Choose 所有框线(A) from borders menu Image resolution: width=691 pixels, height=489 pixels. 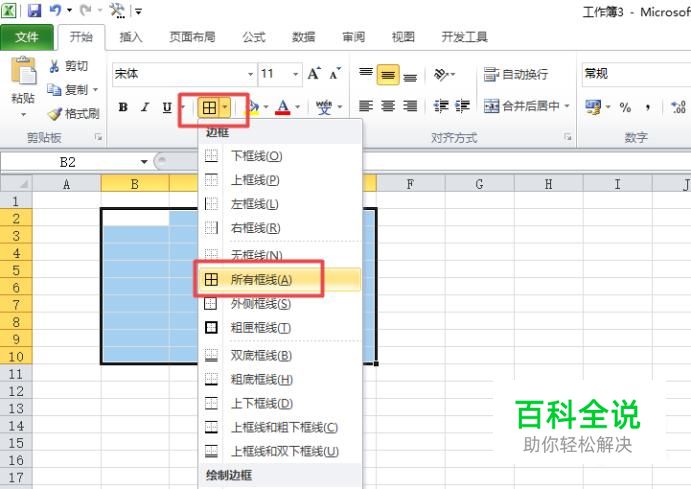click(x=279, y=280)
